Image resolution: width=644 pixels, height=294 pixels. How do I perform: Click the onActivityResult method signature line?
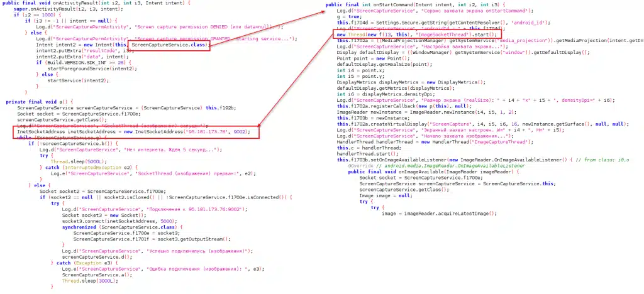(96, 3)
